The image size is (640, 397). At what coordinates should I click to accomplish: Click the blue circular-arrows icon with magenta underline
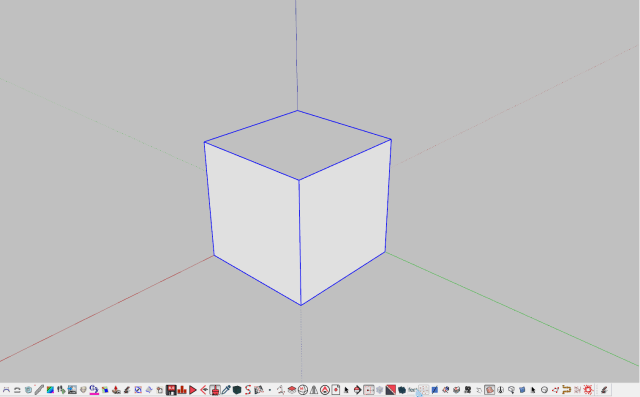[x=94, y=390]
